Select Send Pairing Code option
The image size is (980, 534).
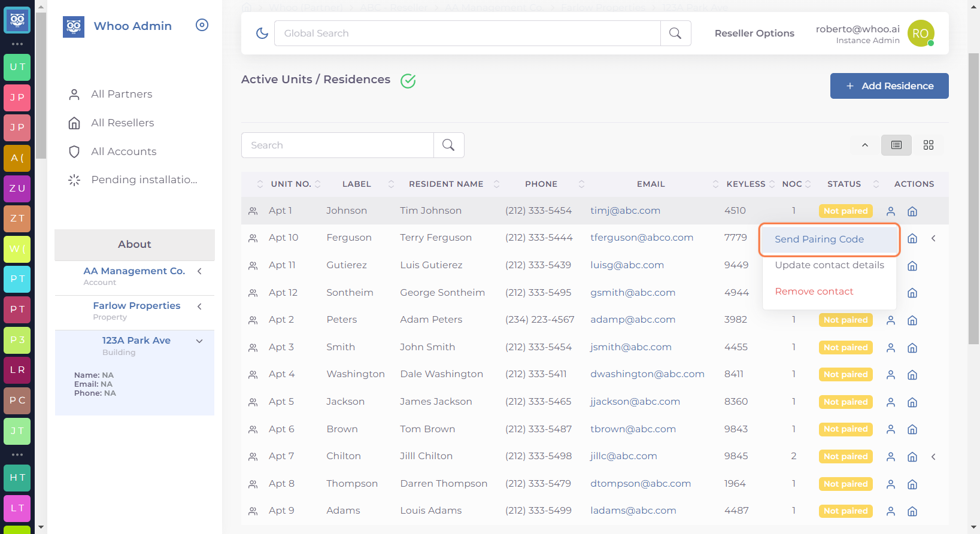point(819,239)
